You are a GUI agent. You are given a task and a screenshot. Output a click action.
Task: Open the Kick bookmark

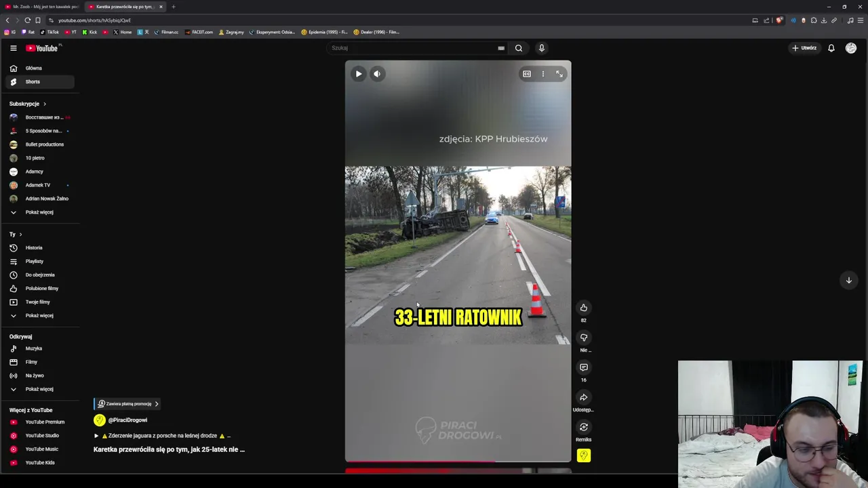[90, 32]
